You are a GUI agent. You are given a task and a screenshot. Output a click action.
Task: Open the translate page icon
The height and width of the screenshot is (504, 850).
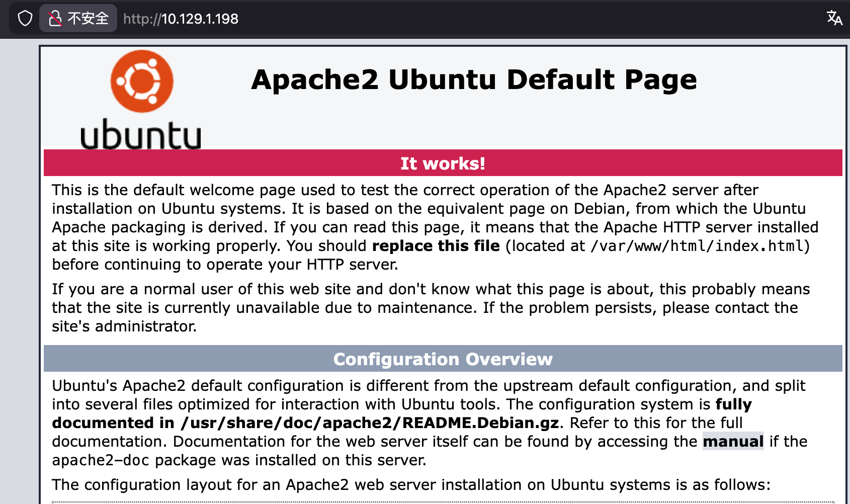coord(834,18)
